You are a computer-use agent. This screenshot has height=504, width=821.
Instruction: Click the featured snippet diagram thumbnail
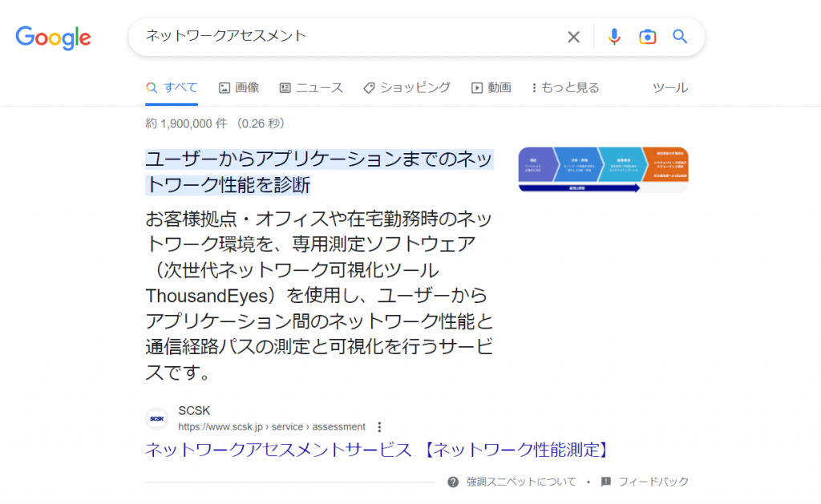pos(603,170)
